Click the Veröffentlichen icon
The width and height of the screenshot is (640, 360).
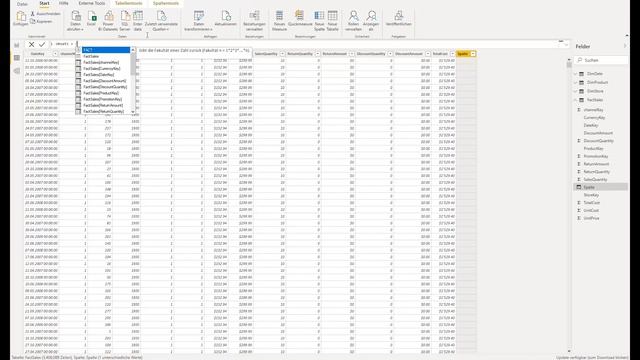click(x=399, y=16)
